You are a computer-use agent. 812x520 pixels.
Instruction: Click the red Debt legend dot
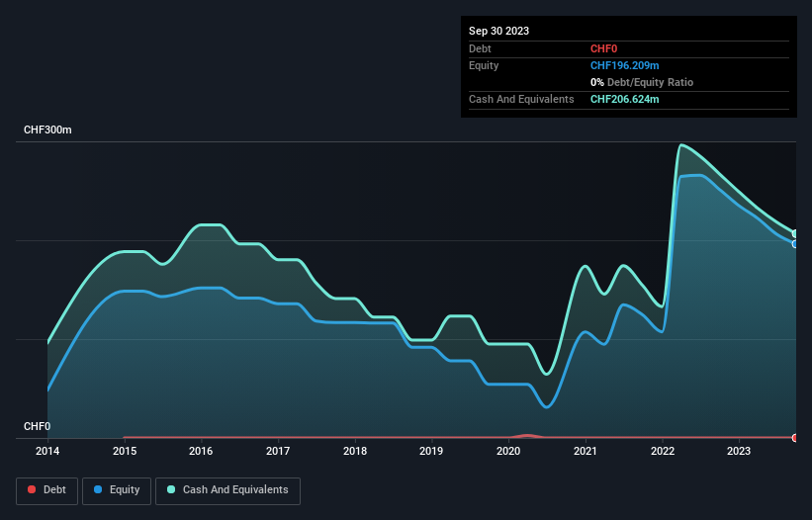coord(32,489)
